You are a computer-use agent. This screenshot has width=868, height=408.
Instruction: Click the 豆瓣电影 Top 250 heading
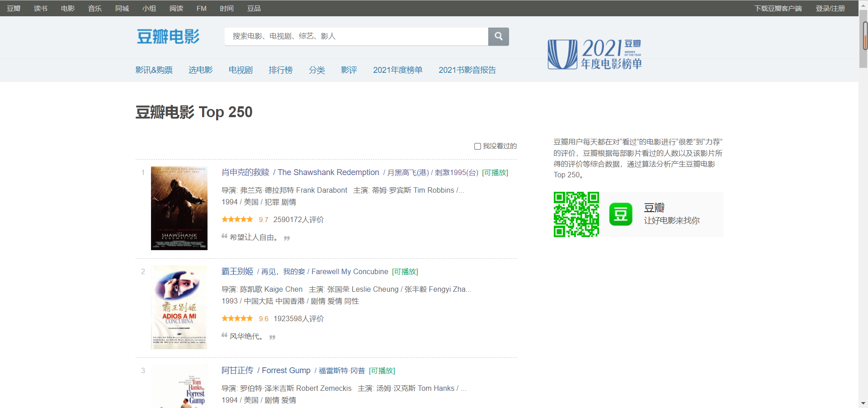(x=194, y=112)
